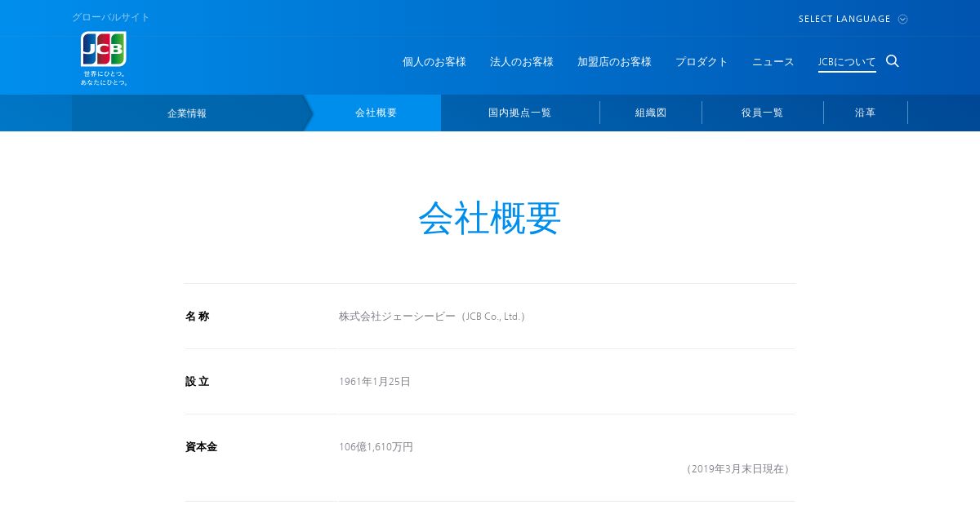The image size is (980, 514).
Task: Click the 資本金 row label
Action: pos(202,447)
